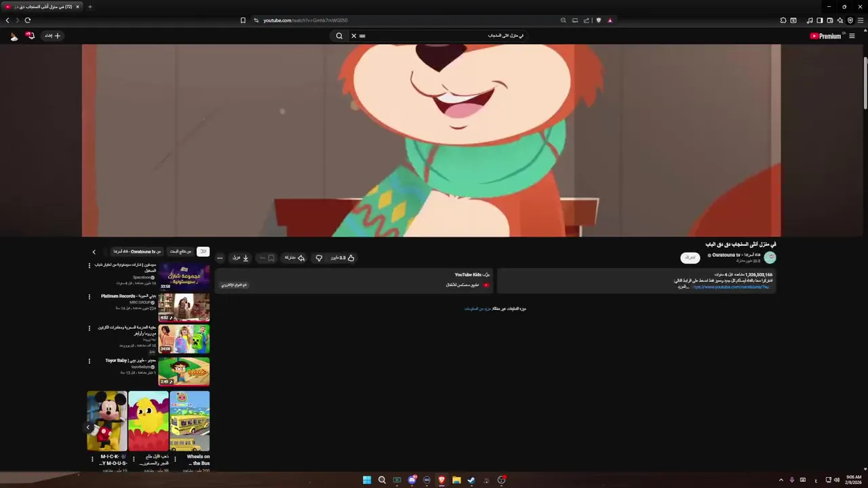Open options for the Platinum Records video
868x488 pixels.
tap(90, 297)
